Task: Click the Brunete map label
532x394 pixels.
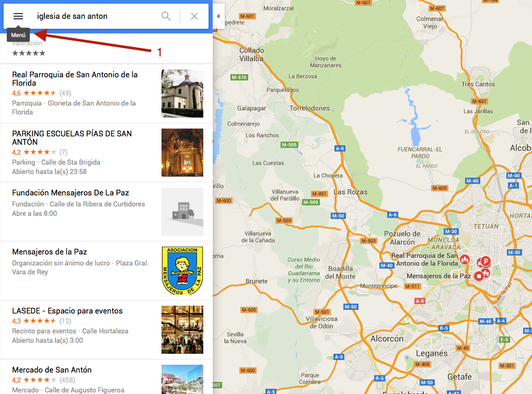Action: [257, 281]
